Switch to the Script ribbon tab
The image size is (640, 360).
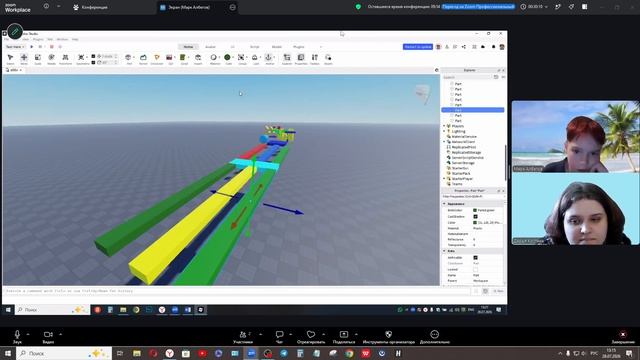[254, 47]
